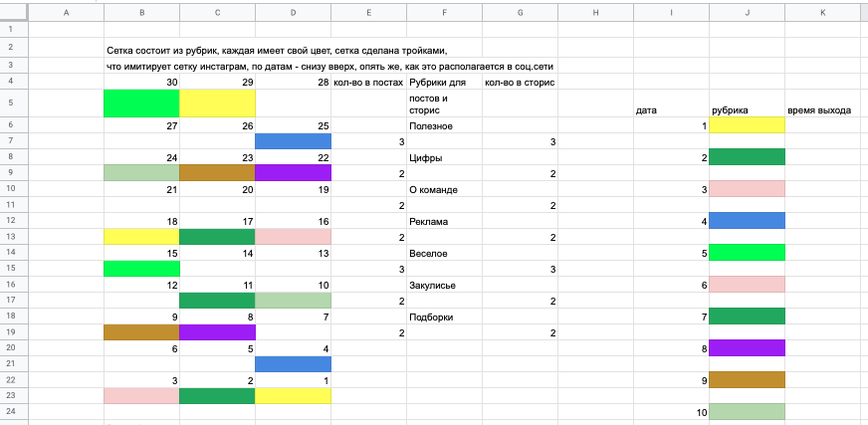Image resolution: width=868 pixels, height=425 pixels.
Task: Select the 'Закулисье' rubric cell
Action: (445, 285)
